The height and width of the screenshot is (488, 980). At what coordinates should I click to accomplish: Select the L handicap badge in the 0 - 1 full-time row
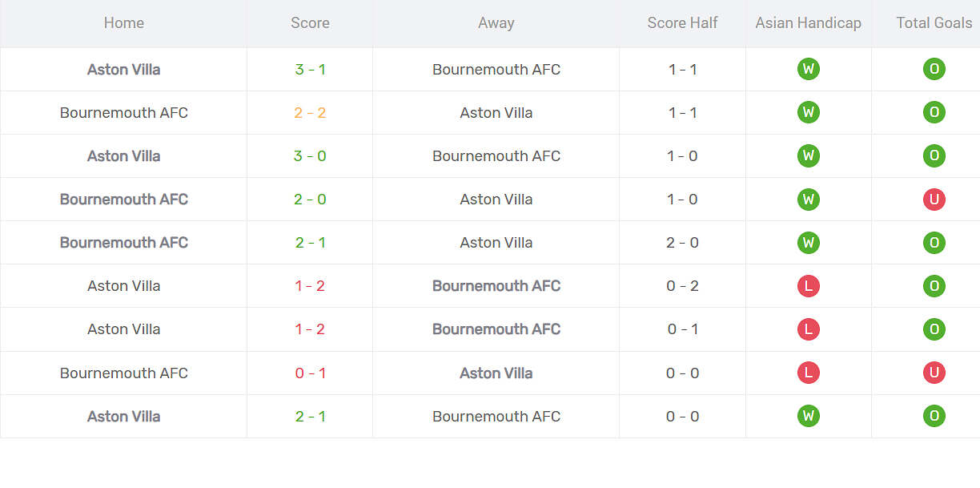coord(808,373)
